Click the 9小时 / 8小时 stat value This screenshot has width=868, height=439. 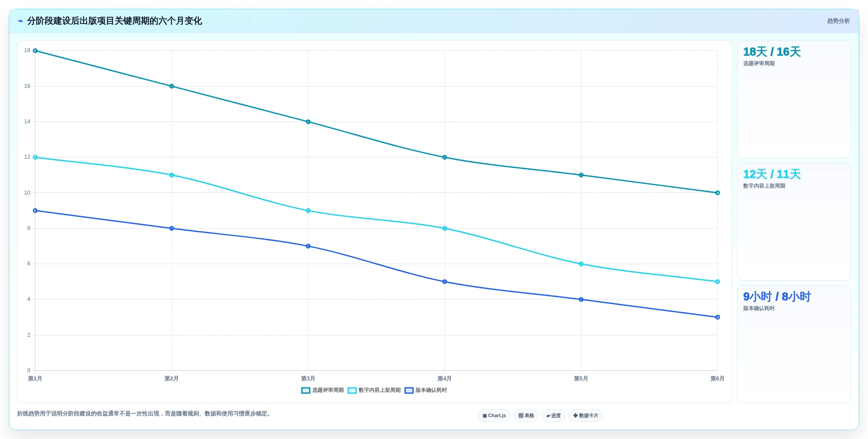click(777, 297)
